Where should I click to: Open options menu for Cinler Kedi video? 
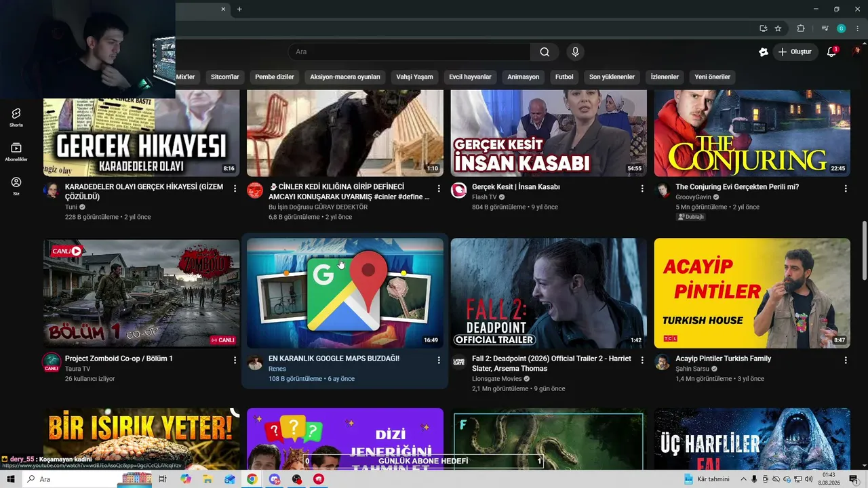(439, 188)
